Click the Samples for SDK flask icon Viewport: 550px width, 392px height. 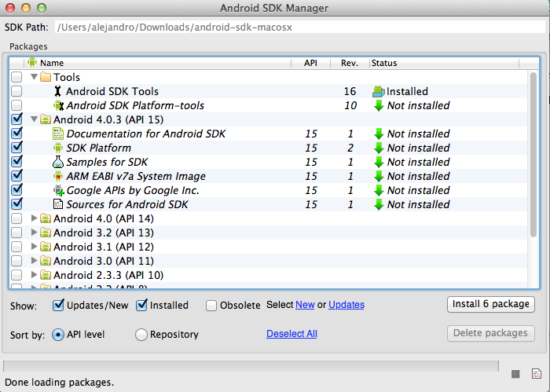coord(58,162)
